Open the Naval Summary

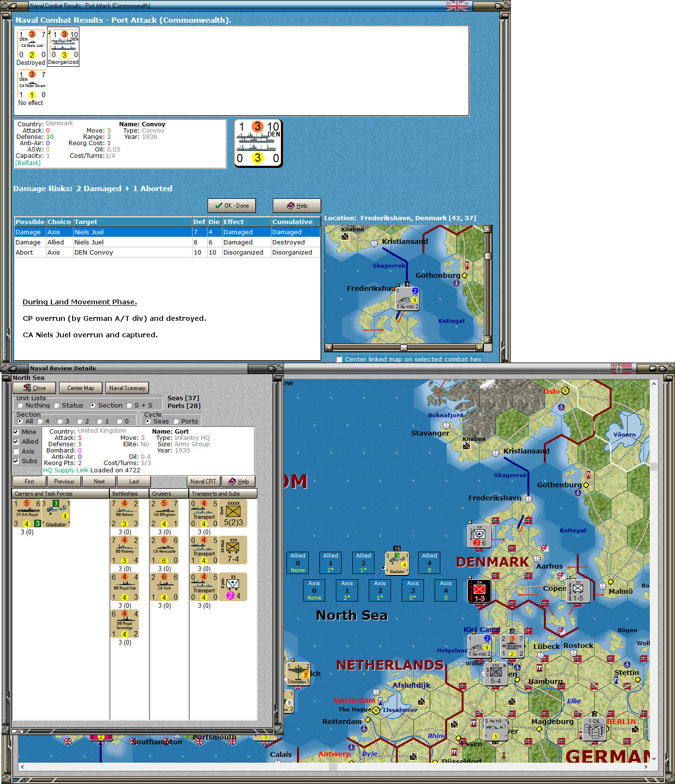(x=127, y=388)
